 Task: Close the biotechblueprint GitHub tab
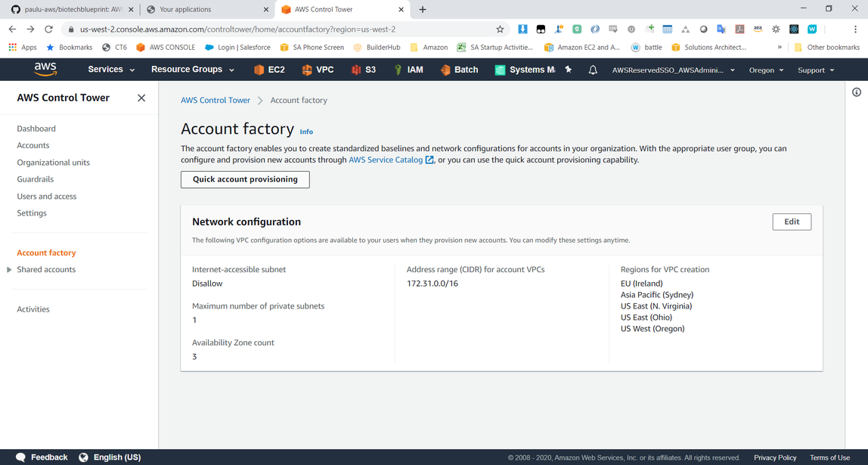pos(132,9)
